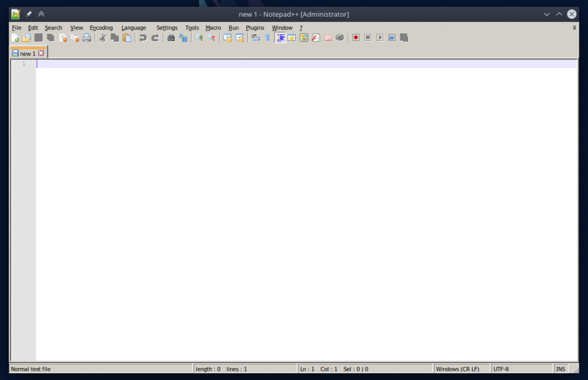The image size is (588, 380).
Task: Open the Document Map icon
Action: pyautogui.click(x=304, y=38)
